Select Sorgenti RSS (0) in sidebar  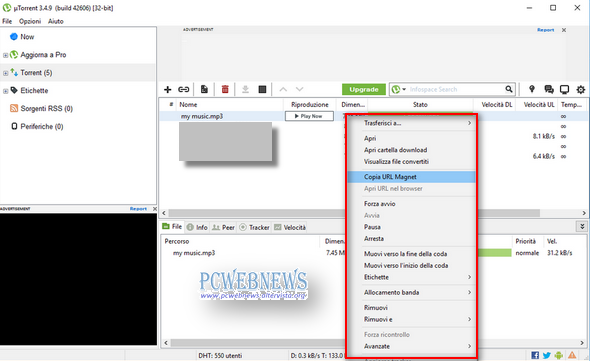click(47, 109)
